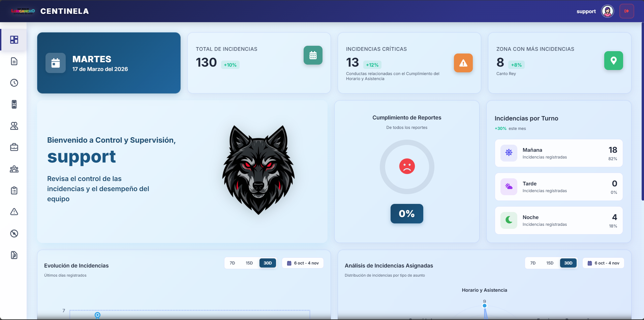Click the Lurigancho logo in header
Screen dimensions: 644x320
23,11
